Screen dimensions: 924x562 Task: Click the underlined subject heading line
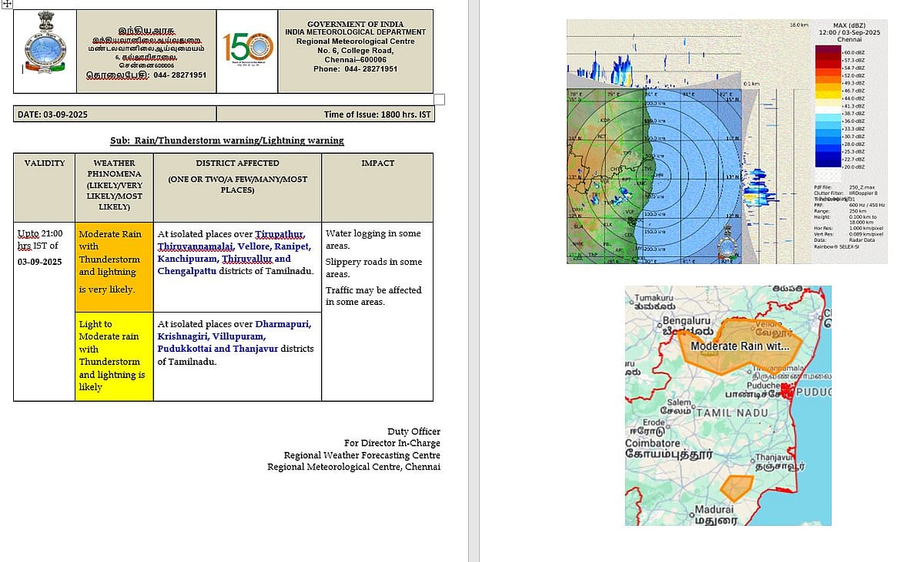[227, 141]
